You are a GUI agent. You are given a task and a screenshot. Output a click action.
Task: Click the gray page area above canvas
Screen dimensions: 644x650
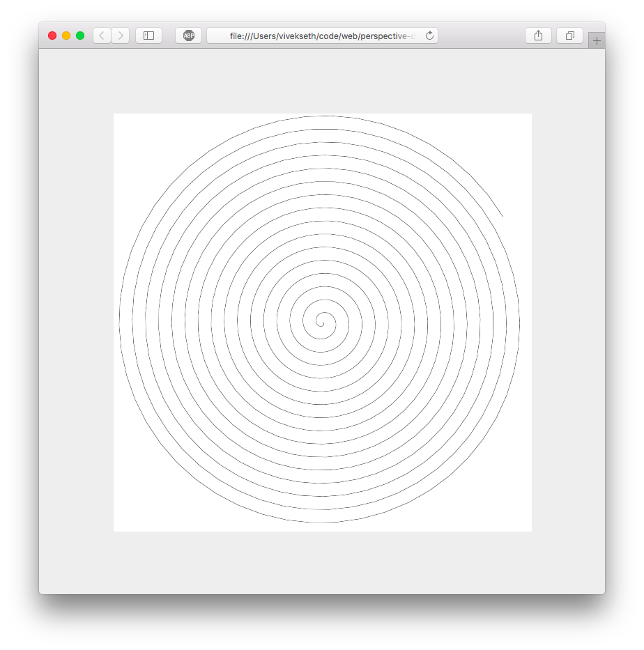(x=322, y=80)
